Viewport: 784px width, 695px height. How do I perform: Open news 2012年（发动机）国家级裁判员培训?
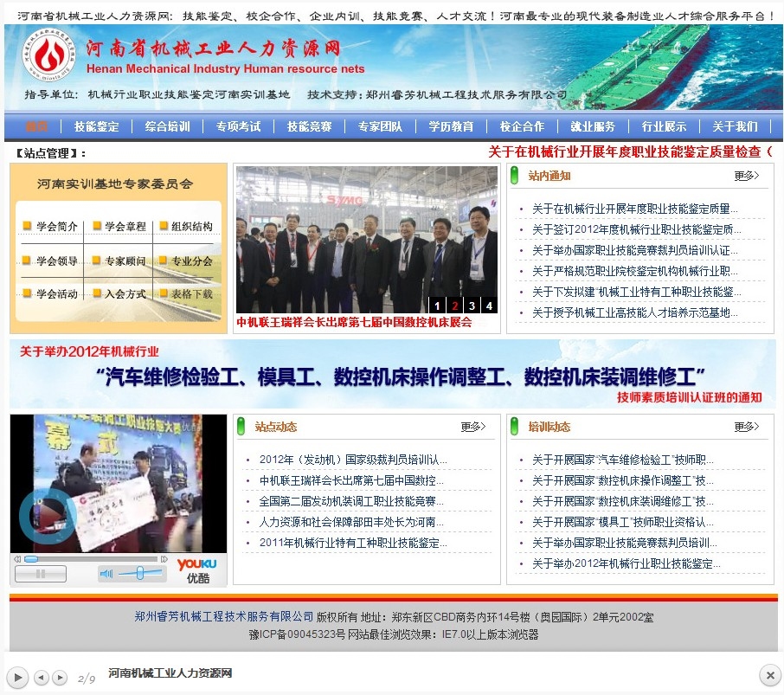[x=352, y=460]
